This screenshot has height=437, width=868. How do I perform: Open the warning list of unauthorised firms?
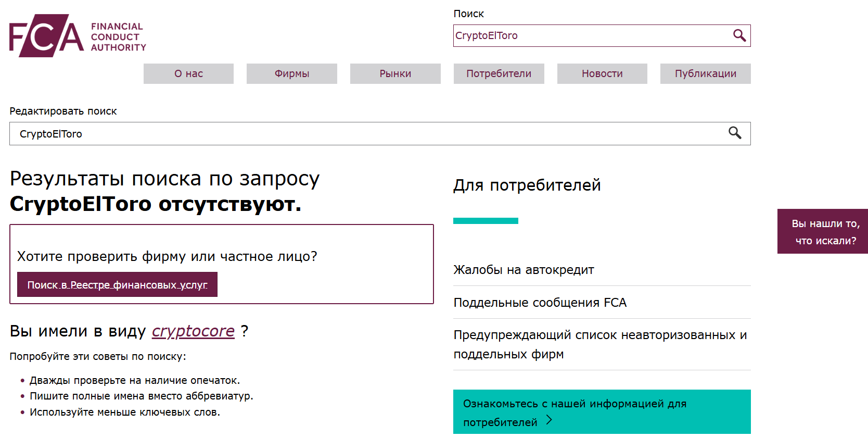599,344
